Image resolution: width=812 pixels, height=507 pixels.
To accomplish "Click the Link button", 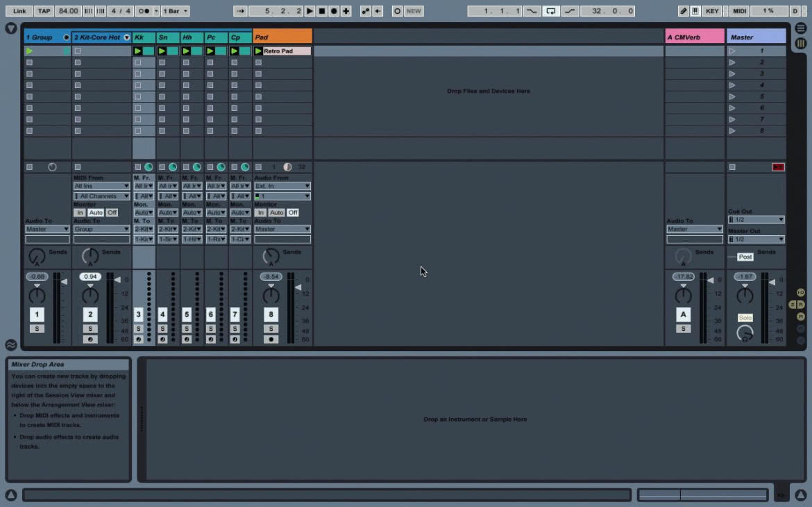I will (x=19, y=11).
